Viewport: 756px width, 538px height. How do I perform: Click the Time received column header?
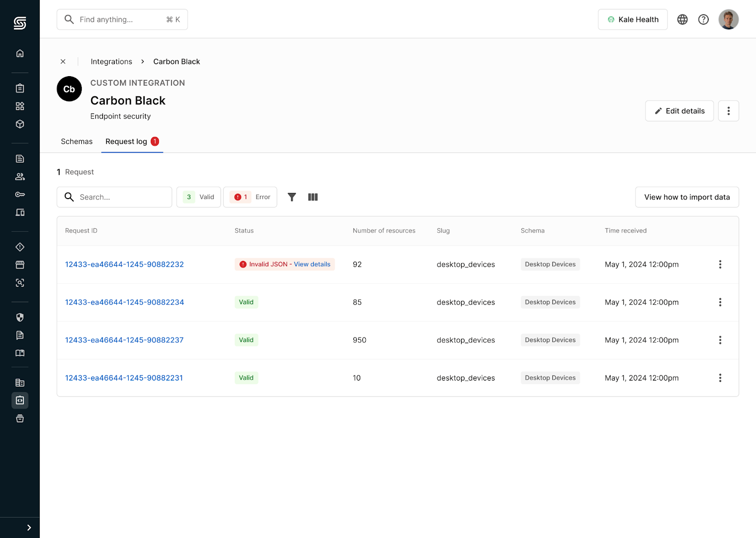(x=626, y=231)
